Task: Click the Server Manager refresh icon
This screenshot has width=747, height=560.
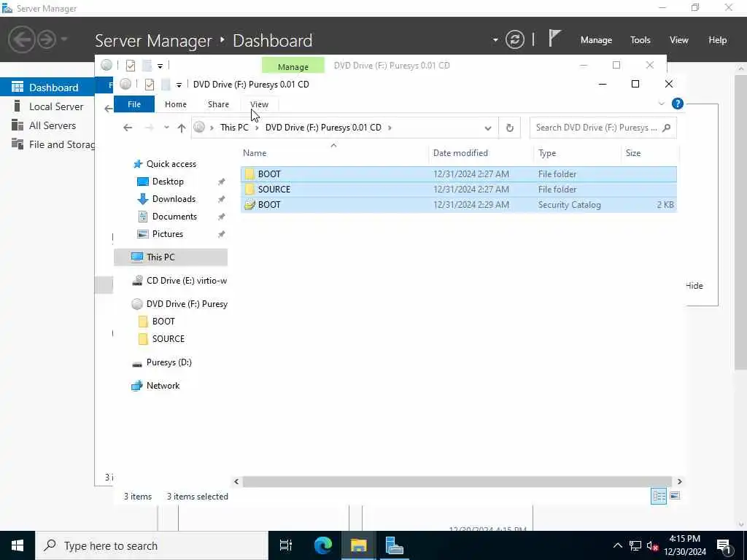Action: click(514, 39)
